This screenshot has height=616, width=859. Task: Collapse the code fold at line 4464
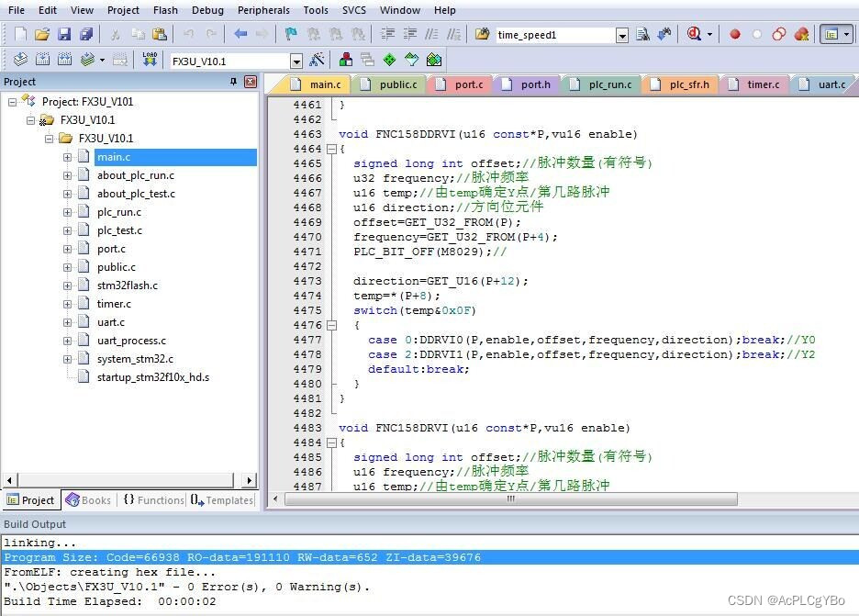[331, 149]
